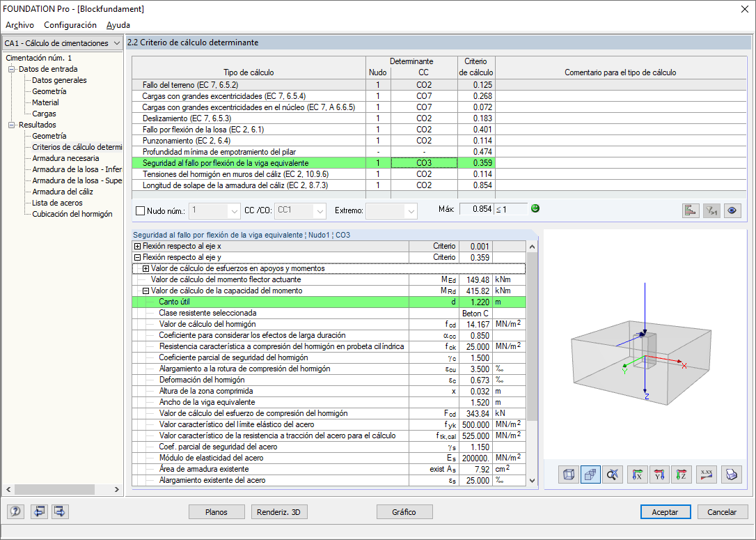Select the Punzonamiento (EC 2, 6.4) row

pos(439,141)
